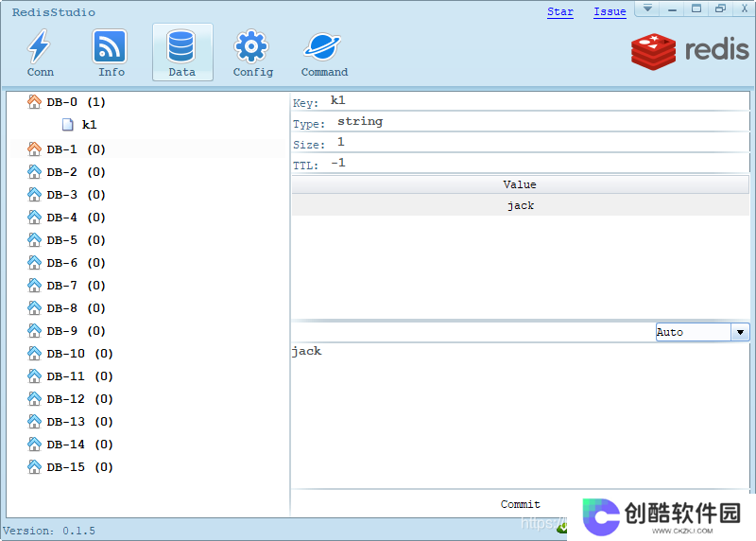The height and width of the screenshot is (541, 756).
Task: Click the Version 0.1.5 status text
Action: tap(49, 531)
